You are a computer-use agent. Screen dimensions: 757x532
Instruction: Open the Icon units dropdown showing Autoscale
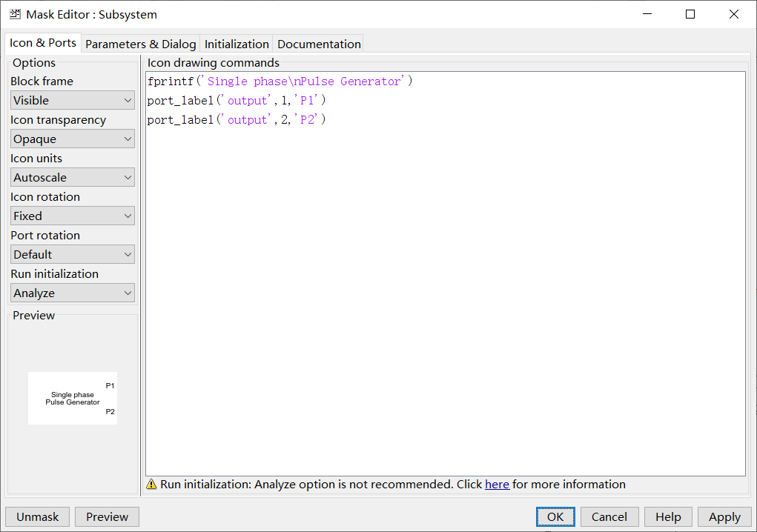pyautogui.click(x=73, y=178)
